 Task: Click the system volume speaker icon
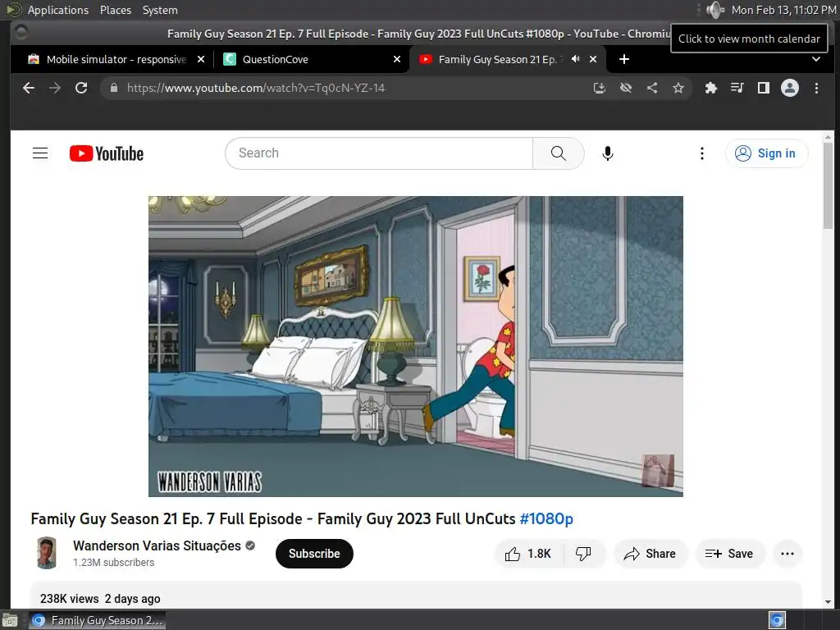pyautogui.click(x=714, y=10)
